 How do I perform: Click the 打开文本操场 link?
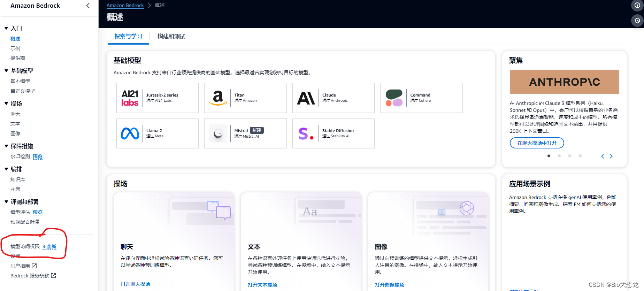[x=262, y=285]
